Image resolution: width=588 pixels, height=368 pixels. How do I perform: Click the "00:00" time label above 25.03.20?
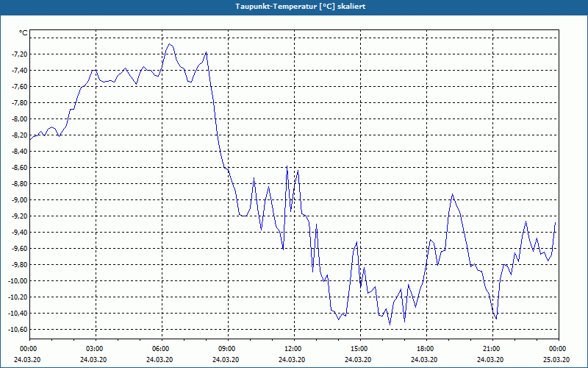[x=558, y=349]
